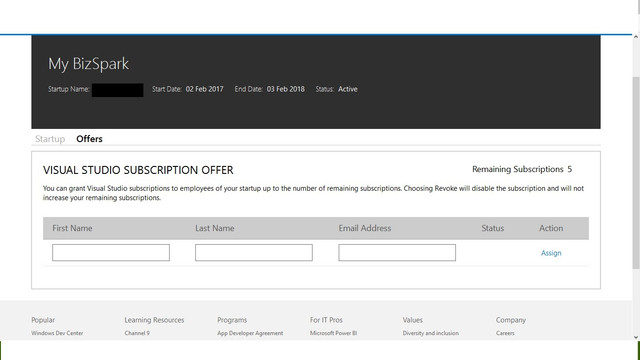Select the Offers tab

tap(89, 139)
